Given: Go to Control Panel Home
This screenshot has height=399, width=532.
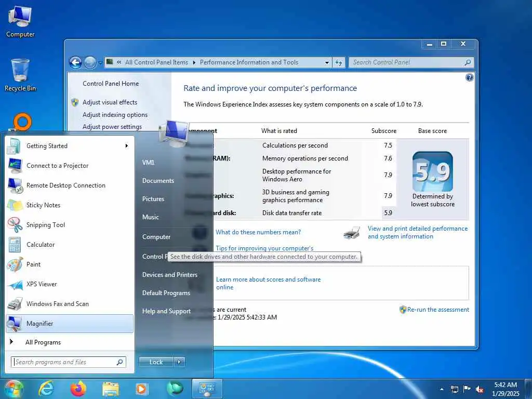Looking at the screenshot, I should 111,84.
